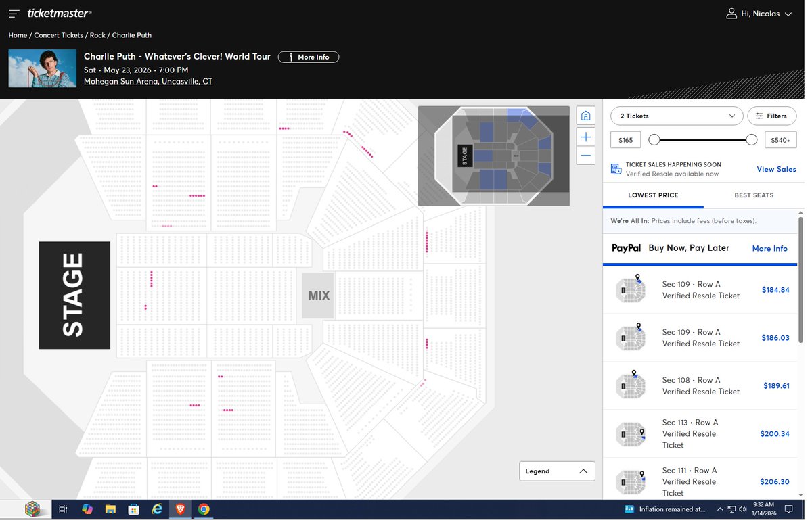Reset map view with home icon
The height and width of the screenshot is (520, 812).
coord(586,115)
